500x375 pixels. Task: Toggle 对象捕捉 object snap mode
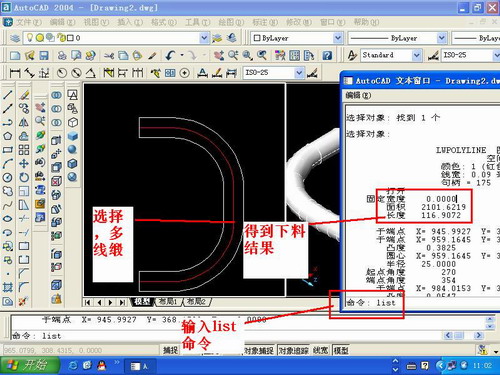[x=259, y=350]
